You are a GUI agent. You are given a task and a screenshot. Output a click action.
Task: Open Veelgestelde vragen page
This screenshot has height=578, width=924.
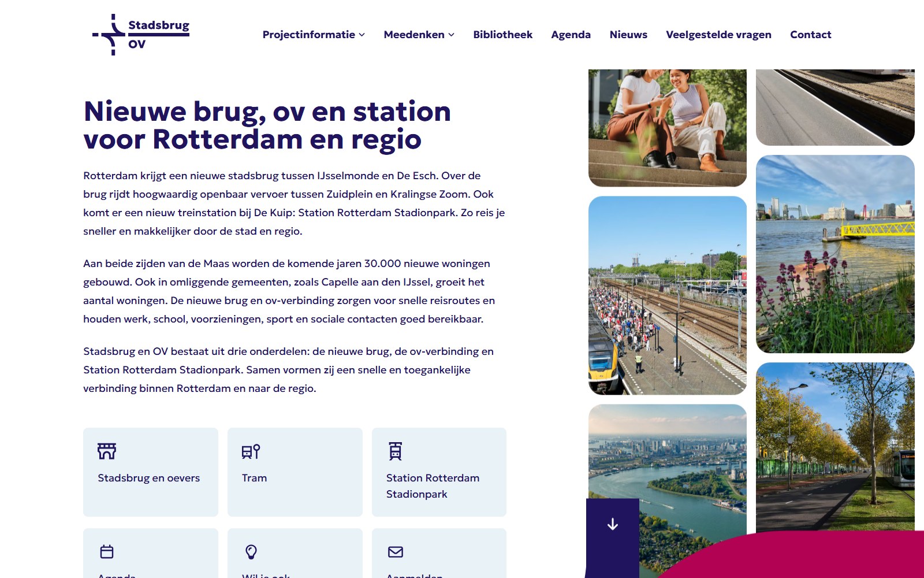click(x=718, y=35)
